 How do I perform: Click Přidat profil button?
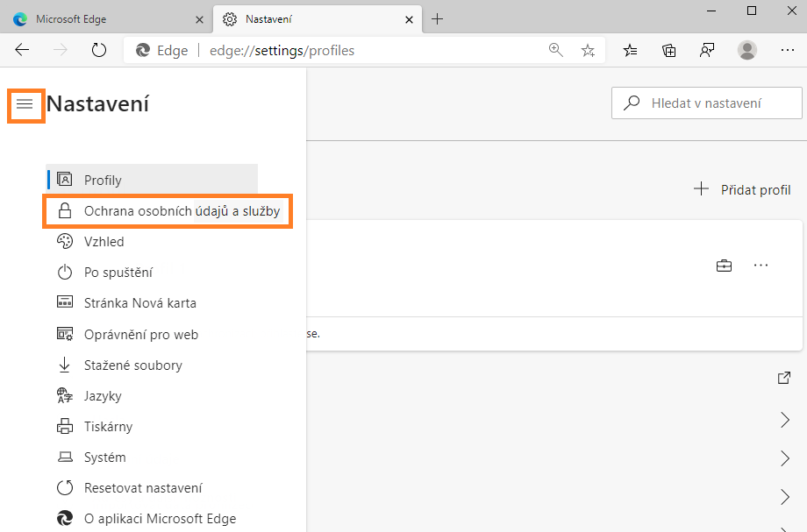click(742, 189)
